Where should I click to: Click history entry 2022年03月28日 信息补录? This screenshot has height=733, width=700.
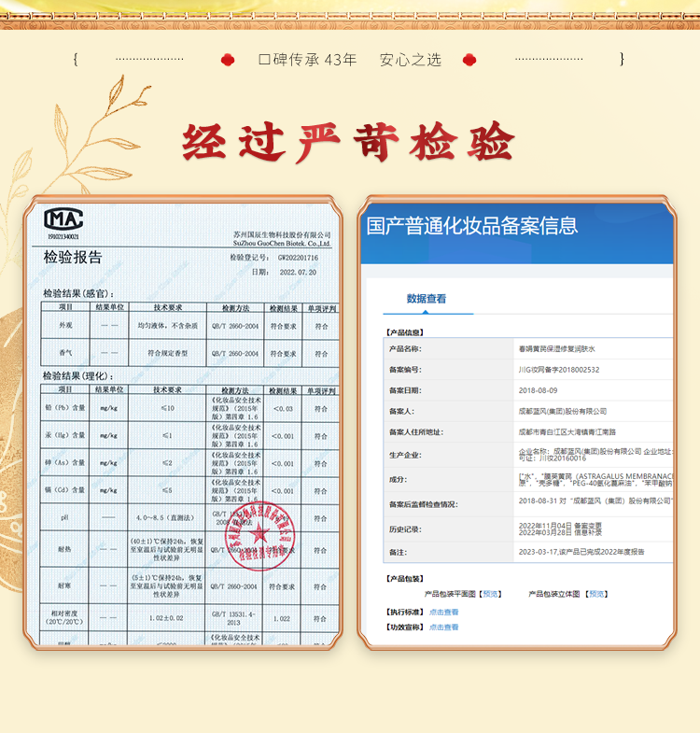click(x=560, y=532)
